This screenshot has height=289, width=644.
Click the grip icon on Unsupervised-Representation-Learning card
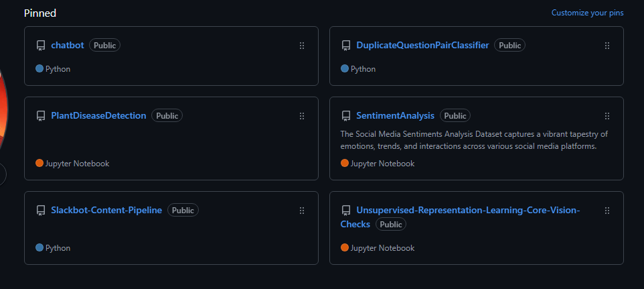pyautogui.click(x=607, y=211)
